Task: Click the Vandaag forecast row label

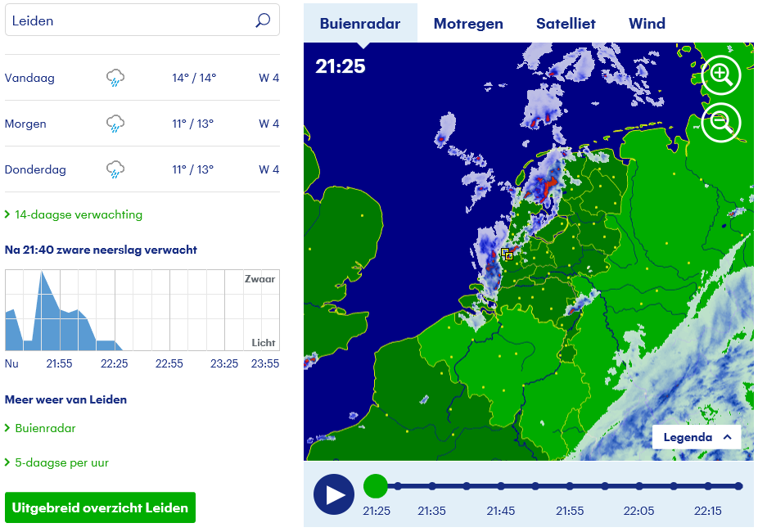Action: tap(29, 78)
